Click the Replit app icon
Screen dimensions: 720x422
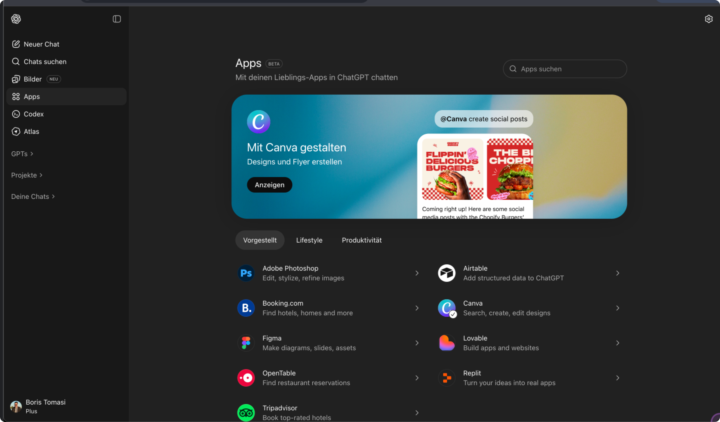pos(446,378)
